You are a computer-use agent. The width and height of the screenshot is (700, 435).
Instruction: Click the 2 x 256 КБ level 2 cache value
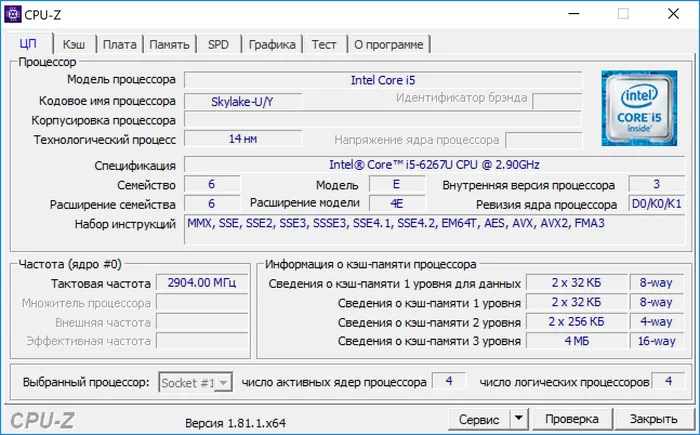(576, 322)
